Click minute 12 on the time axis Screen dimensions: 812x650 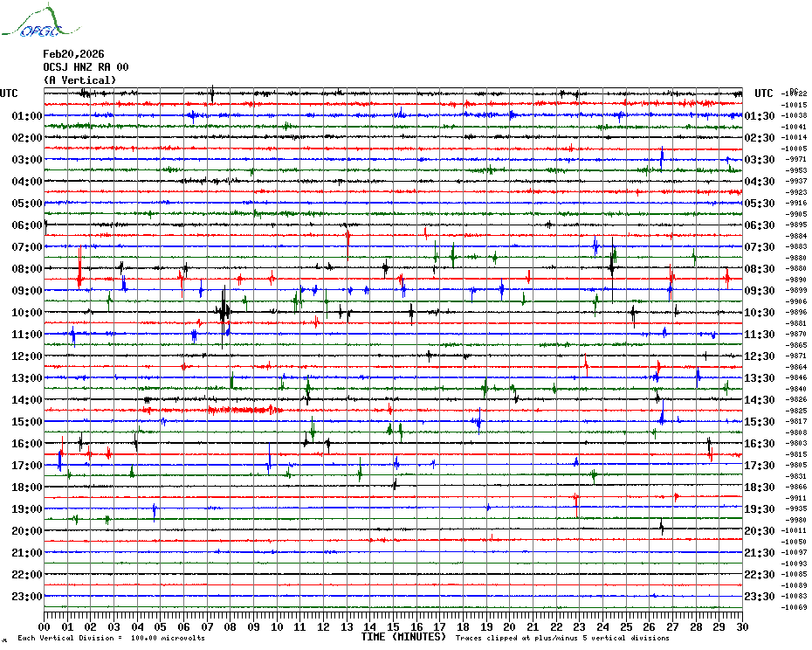323,626
